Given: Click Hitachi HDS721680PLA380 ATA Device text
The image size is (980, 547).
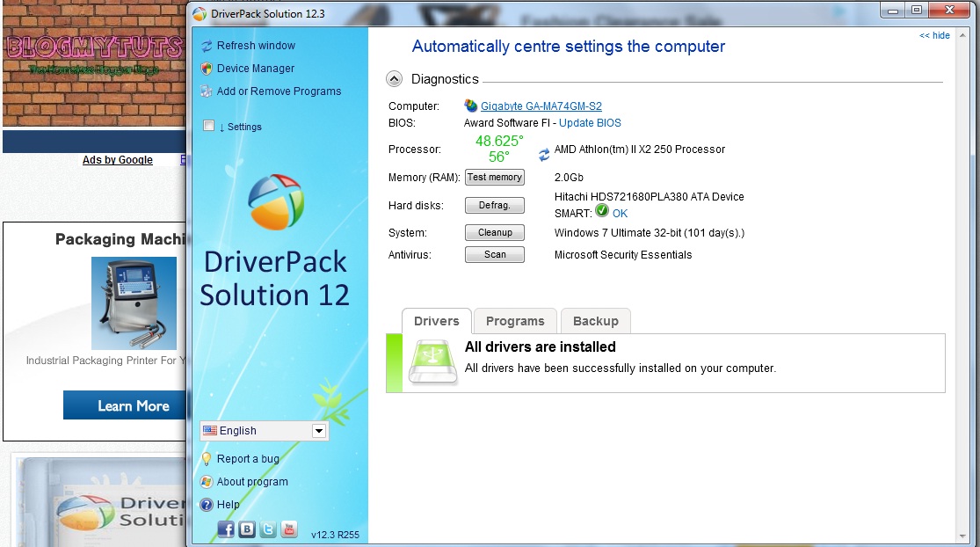Looking at the screenshot, I should click(649, 197).
